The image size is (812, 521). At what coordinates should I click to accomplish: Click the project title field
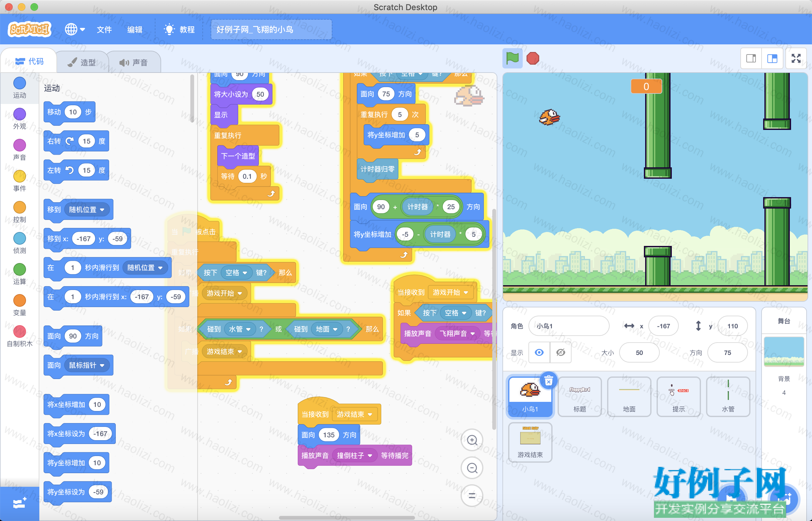click(271, 29)
